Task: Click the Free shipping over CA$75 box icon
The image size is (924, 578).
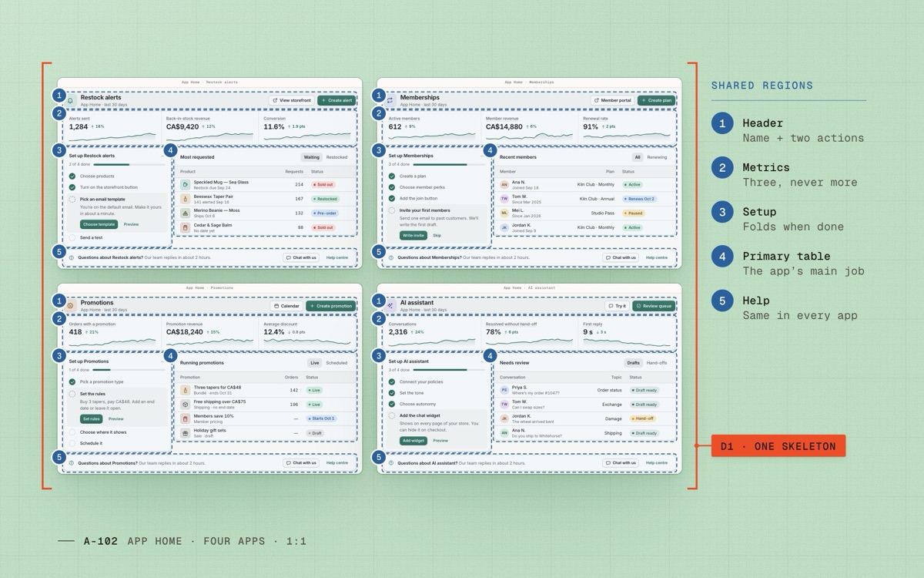Action: 186,404
